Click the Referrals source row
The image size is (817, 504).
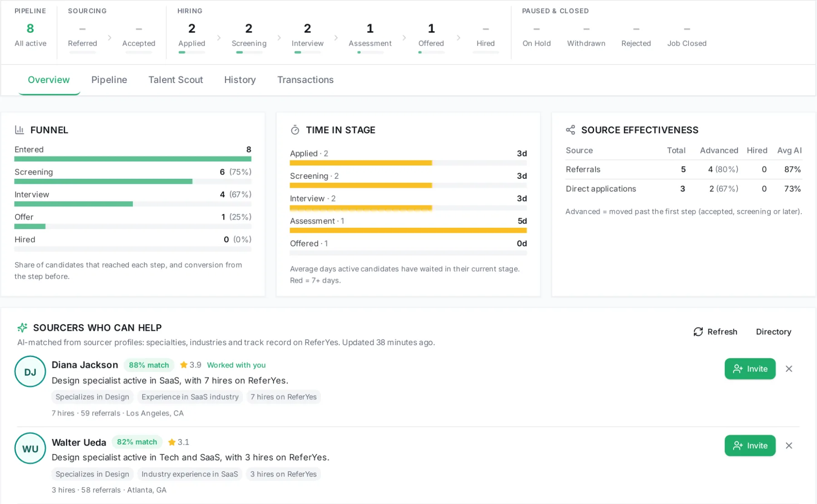point(683,169)
